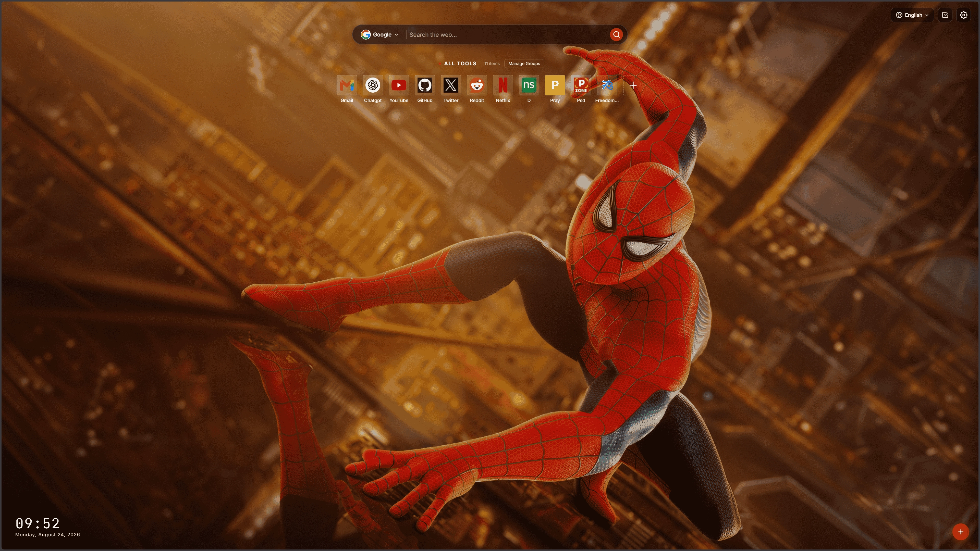
Task: Open the Chatgpt shortcut
Action: coord(372,85)
